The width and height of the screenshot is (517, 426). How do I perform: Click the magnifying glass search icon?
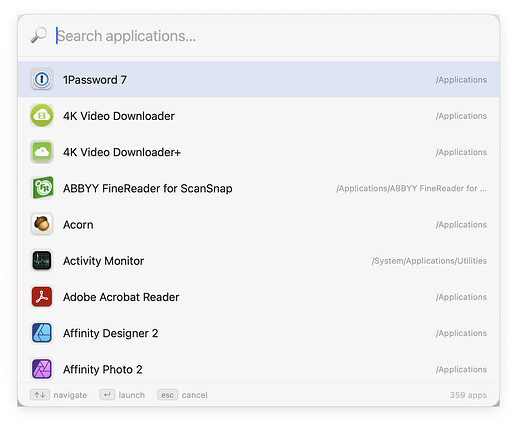pos(38,35)
